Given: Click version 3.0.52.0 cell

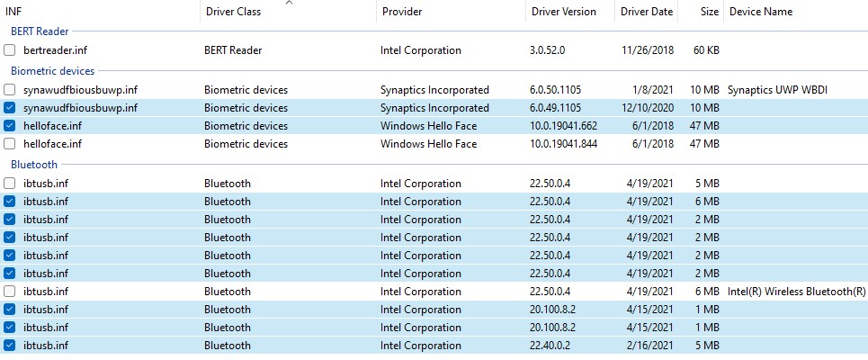Looking at the screenshot, I should tap(548, 50).
